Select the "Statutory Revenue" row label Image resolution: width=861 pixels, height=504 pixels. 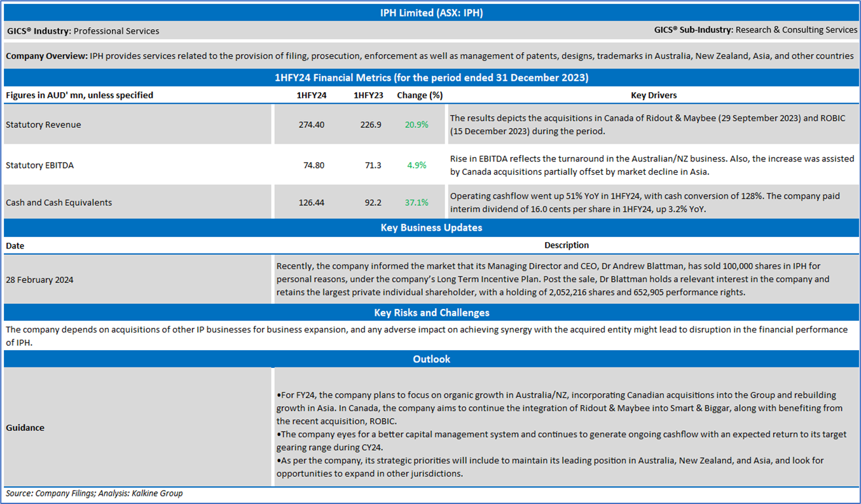(43, 125)
